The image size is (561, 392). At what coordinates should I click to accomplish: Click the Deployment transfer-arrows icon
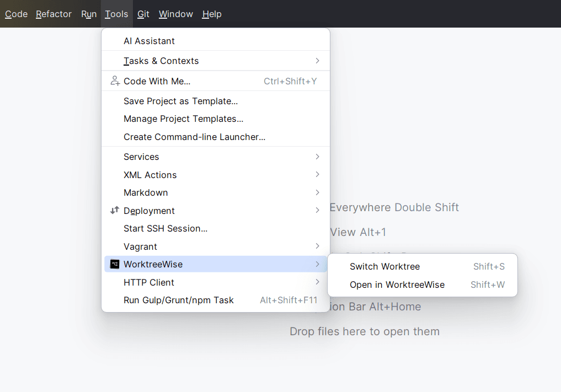click(115, 211)
